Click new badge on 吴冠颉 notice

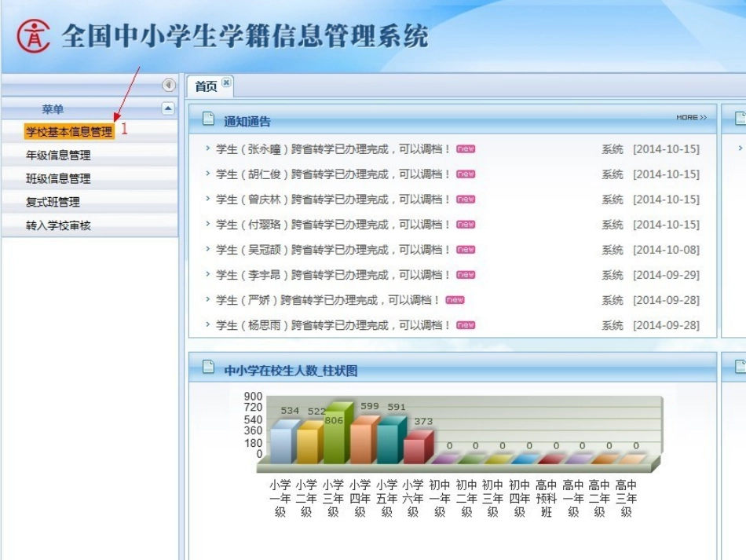point(466,250)
